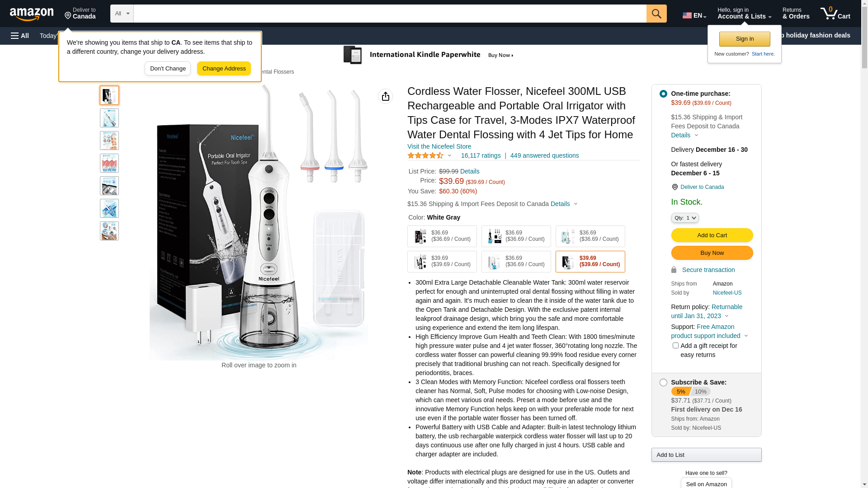The height and width of the screenshot is (488, 868).
Task: Click the Deliver to Canada location icon
Action: click(x=68, y=16)
